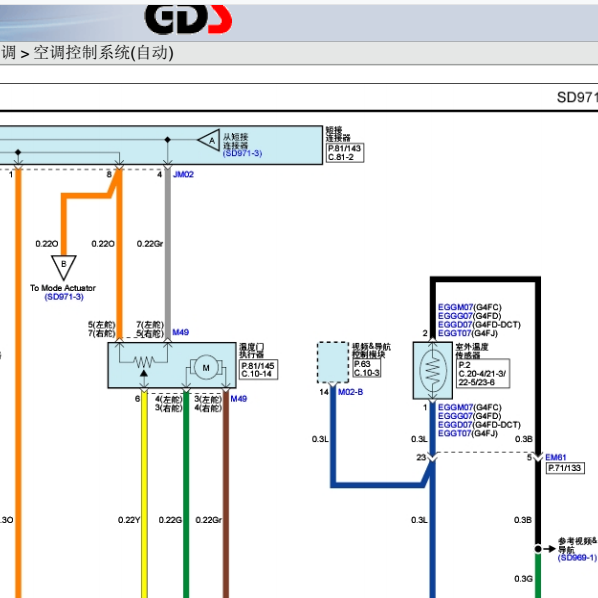Open SD971-3 link beside triangle A

point(242,153)
